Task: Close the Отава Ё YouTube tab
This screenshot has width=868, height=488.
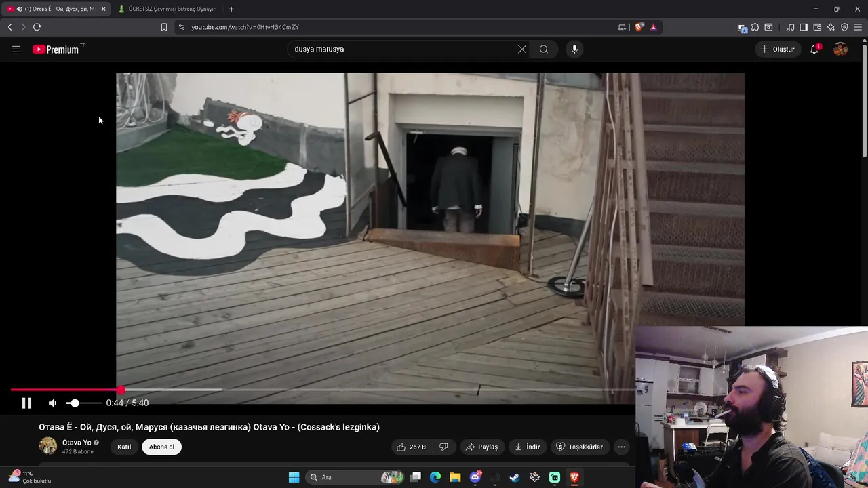Action: (x=103, y=9)
